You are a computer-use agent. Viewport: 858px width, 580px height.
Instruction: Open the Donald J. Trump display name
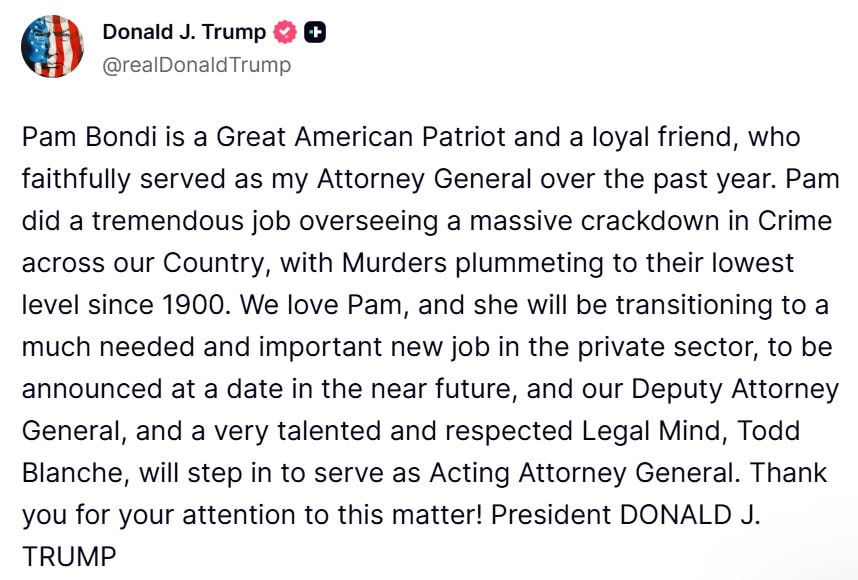pyautogui.click(x=184, y=32)
